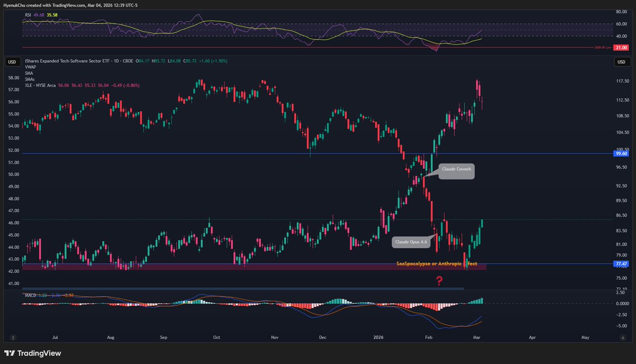Screen dimensions: 636x364
Task: Click the 117.50 value on right price scale
Action: pos(622,81)
